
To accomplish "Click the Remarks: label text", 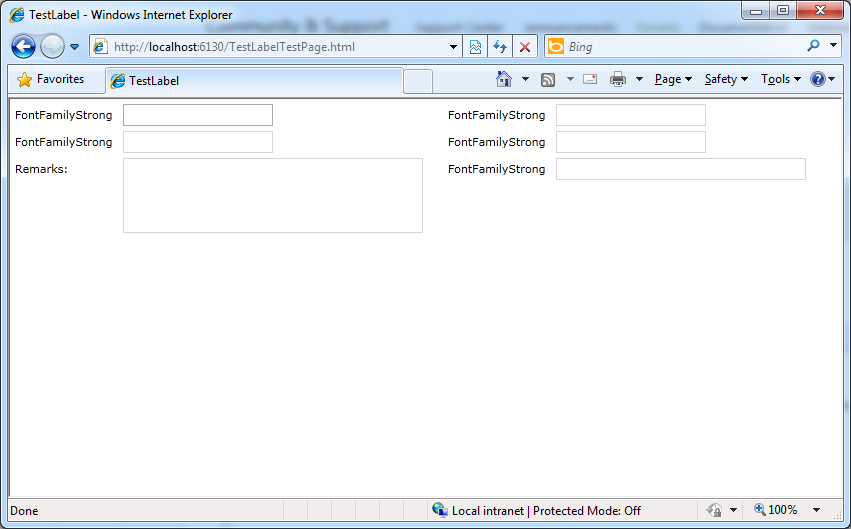I will tap(41, 169).
